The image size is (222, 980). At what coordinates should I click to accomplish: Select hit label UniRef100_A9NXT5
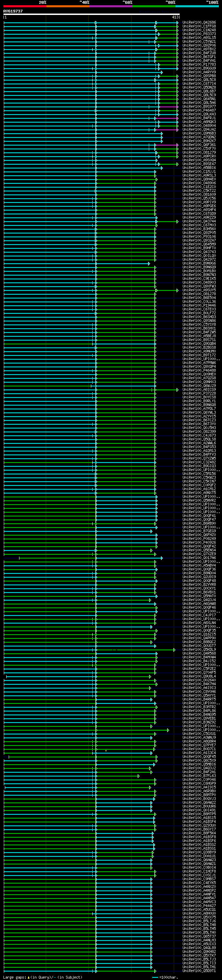(x=199, y=493)
